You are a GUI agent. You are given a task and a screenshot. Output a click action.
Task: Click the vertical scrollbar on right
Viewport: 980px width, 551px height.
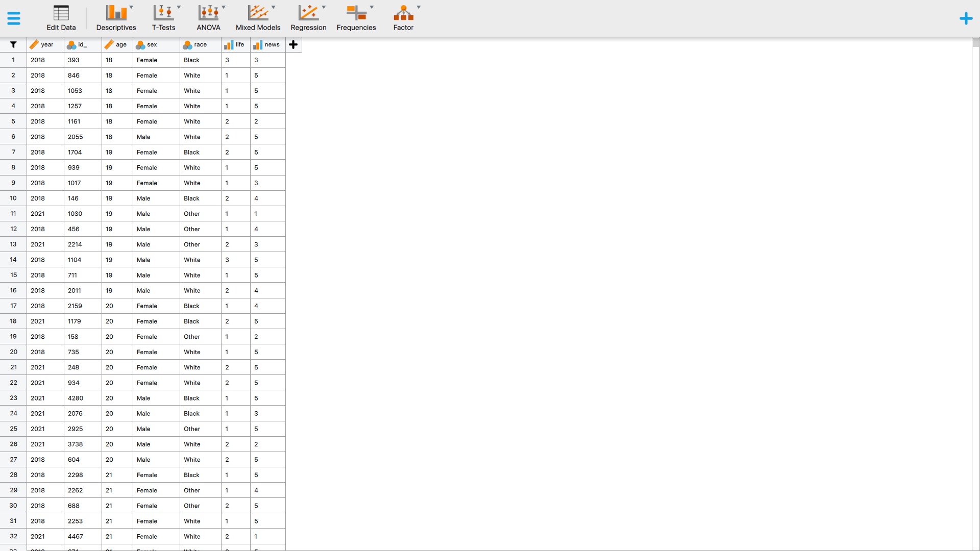975,43
